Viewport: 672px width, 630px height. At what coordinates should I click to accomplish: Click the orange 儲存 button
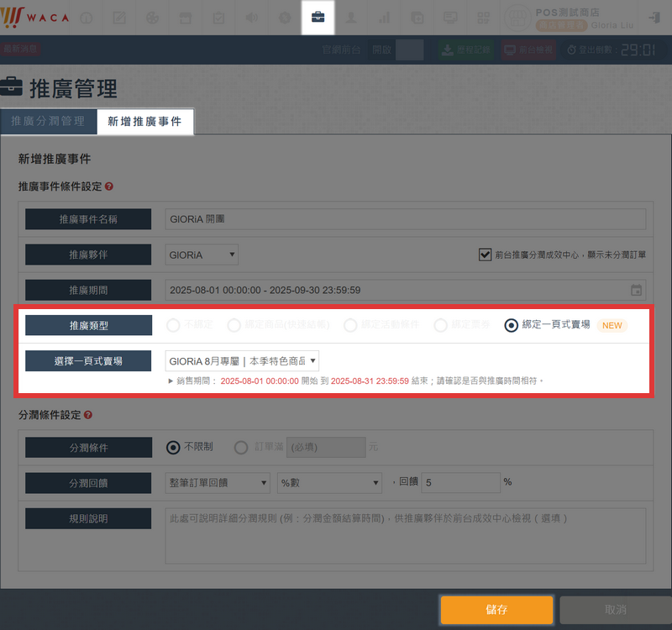(496, 610)
